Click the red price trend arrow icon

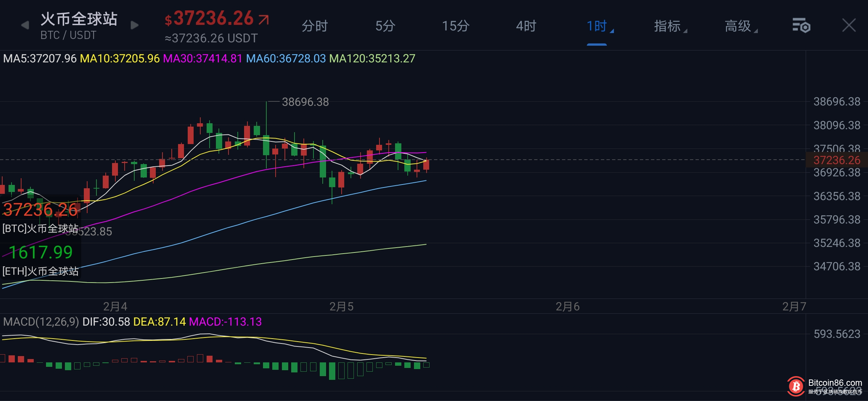[x=264, y=19]
